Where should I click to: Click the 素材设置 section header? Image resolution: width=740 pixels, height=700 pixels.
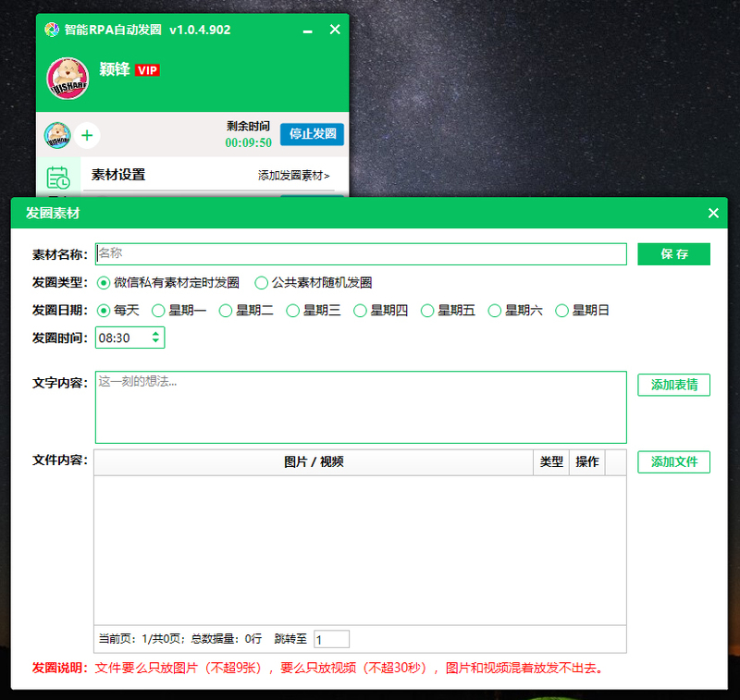pyautogui.click(x=118, y=175)
